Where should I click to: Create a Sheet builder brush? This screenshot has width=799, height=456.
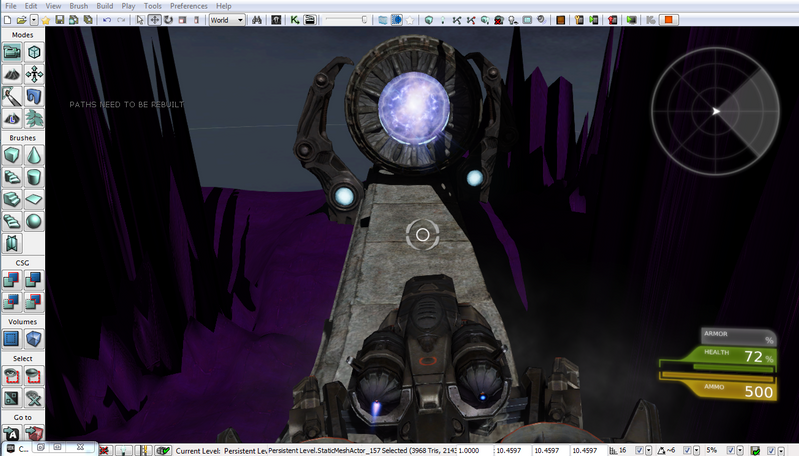(x=34, y=199)
